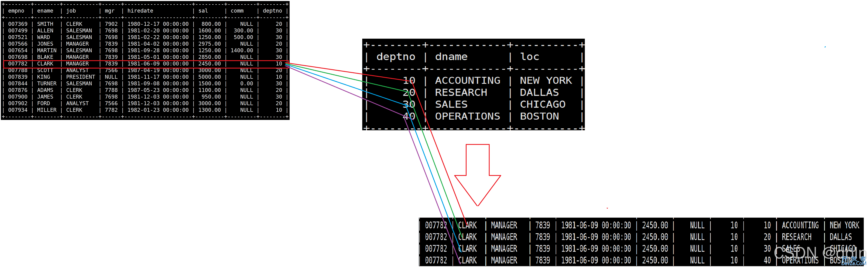868x267 pixels.
Task: Select employee name SCOTT
Action: [x=45, y=70]
